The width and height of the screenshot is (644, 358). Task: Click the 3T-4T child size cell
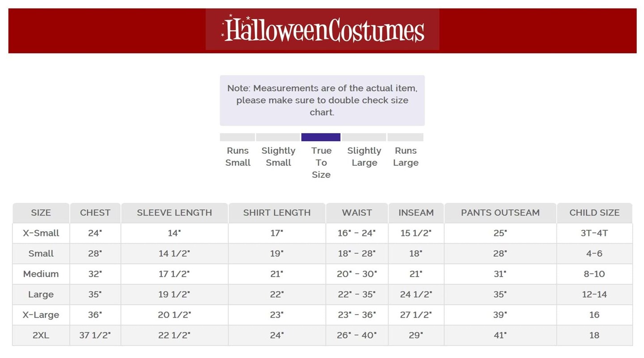(x=594, y=233)
